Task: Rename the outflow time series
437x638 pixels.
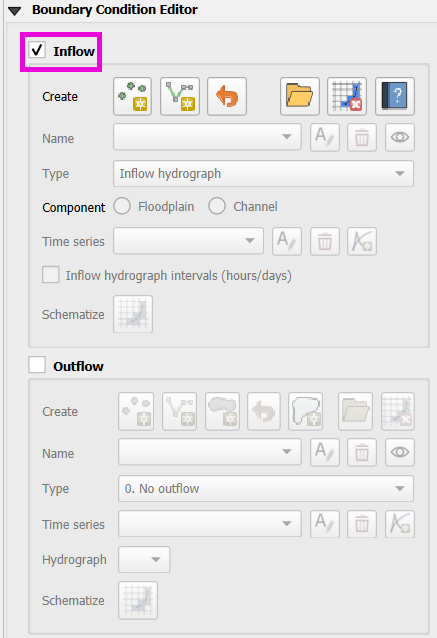Action: tap(325, 524)
